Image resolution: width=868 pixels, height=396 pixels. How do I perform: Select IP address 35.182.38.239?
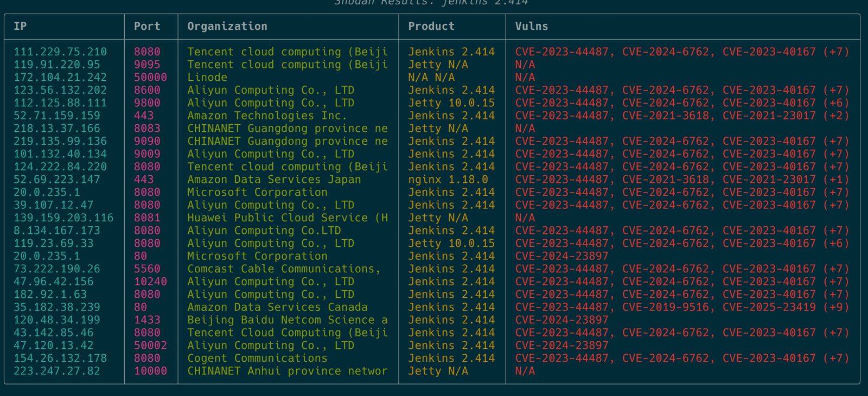(x=57, y=307)
